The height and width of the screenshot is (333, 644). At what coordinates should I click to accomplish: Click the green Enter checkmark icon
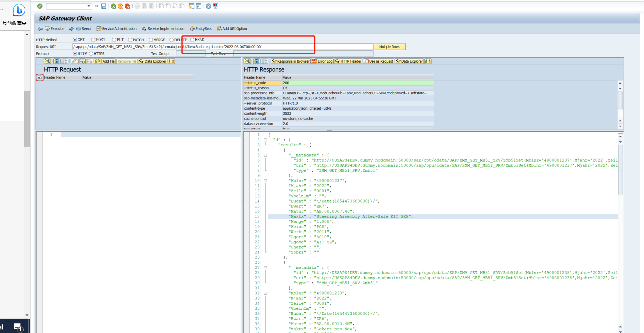click(40, 6)
